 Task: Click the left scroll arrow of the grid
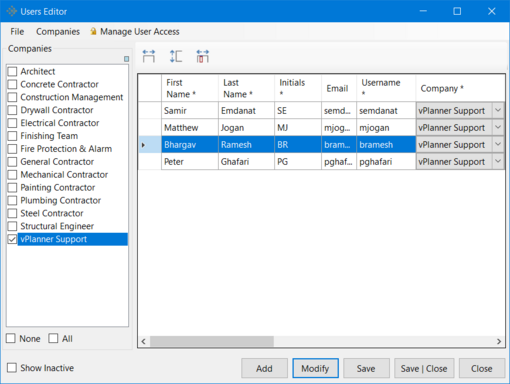tap(143, 341)
